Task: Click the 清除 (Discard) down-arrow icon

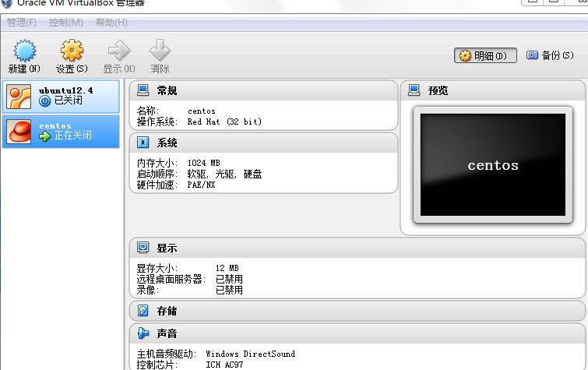Action: tap(160, 50)
